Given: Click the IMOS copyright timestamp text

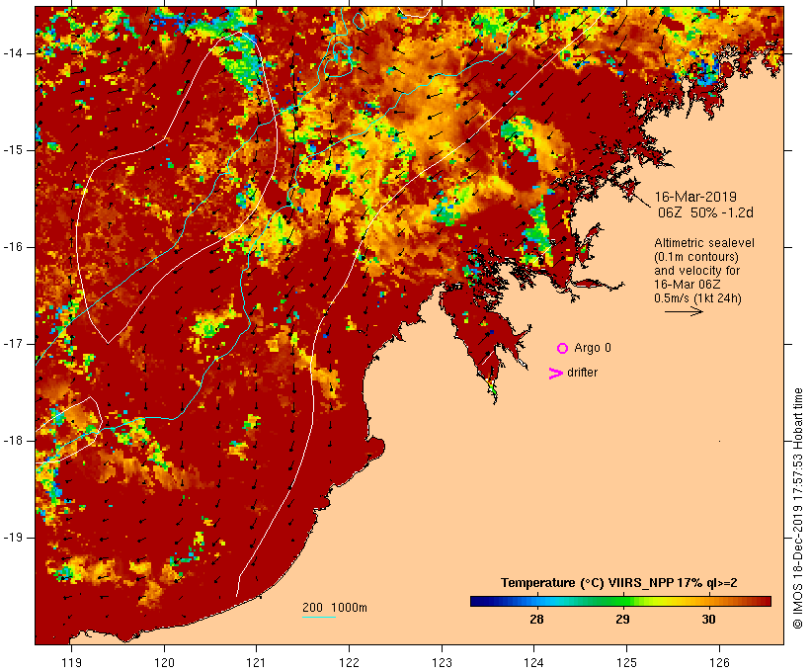Looking at the screenshot, I should tap(797, 508).
